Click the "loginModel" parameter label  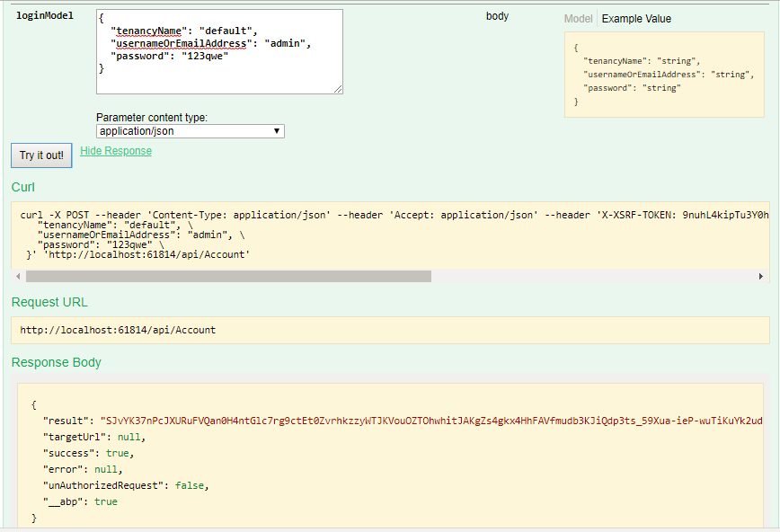[46, 15]
